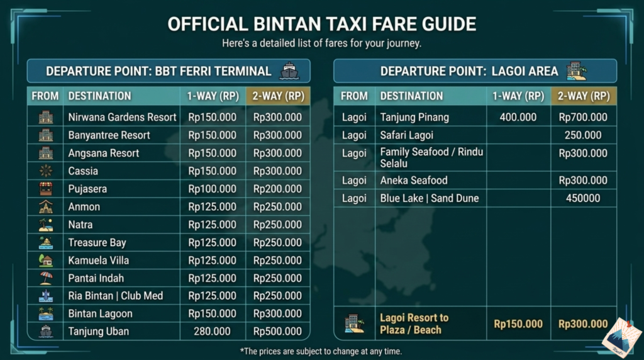Select the hotel icon beside Nirwana Gardens Resort
Image resolution: width=644 pixels, height=360 pixels.
(45, 117)
